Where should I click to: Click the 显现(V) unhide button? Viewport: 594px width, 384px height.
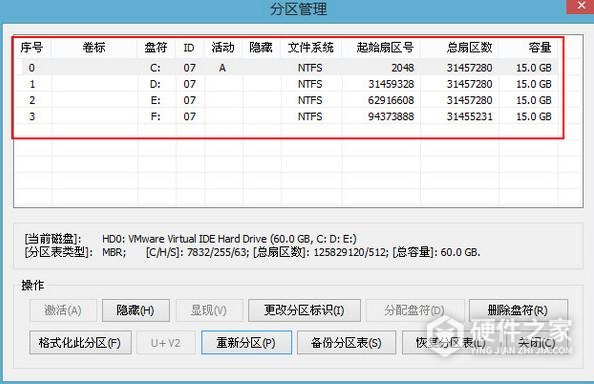209,311
